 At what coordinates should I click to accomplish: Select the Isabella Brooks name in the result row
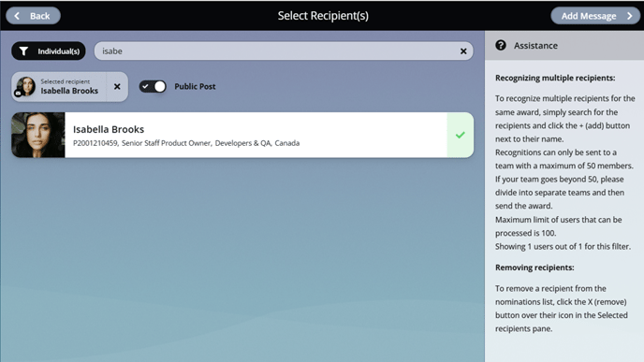(x=109, y=129)
